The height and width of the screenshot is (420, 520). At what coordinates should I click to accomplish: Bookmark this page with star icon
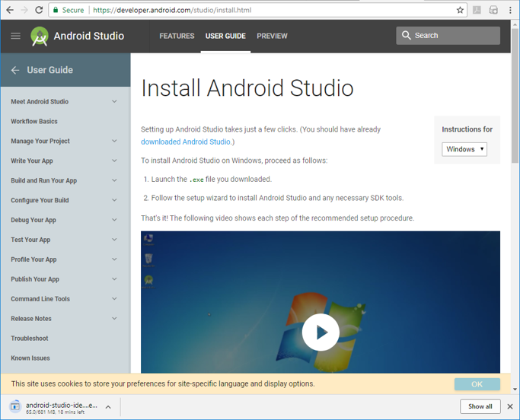point(460,10)
